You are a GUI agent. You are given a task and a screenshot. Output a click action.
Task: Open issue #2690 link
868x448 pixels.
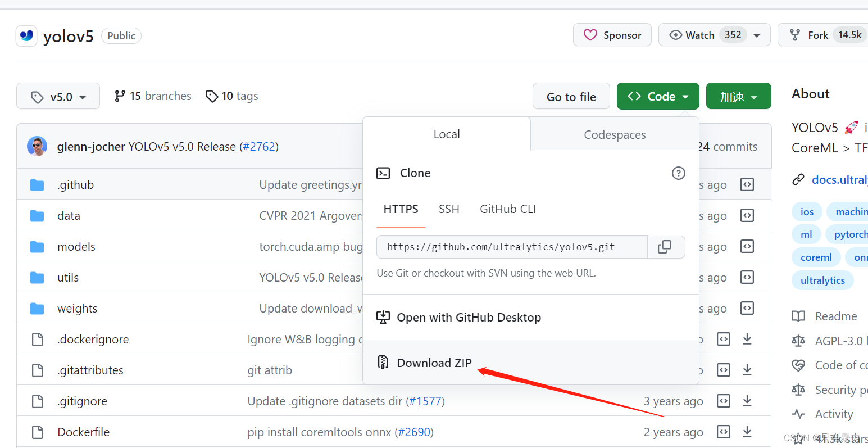(x=414, y=432)
